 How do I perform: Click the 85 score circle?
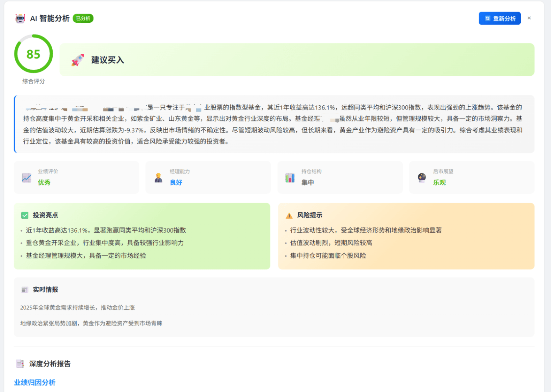click(x=33, y=54)
